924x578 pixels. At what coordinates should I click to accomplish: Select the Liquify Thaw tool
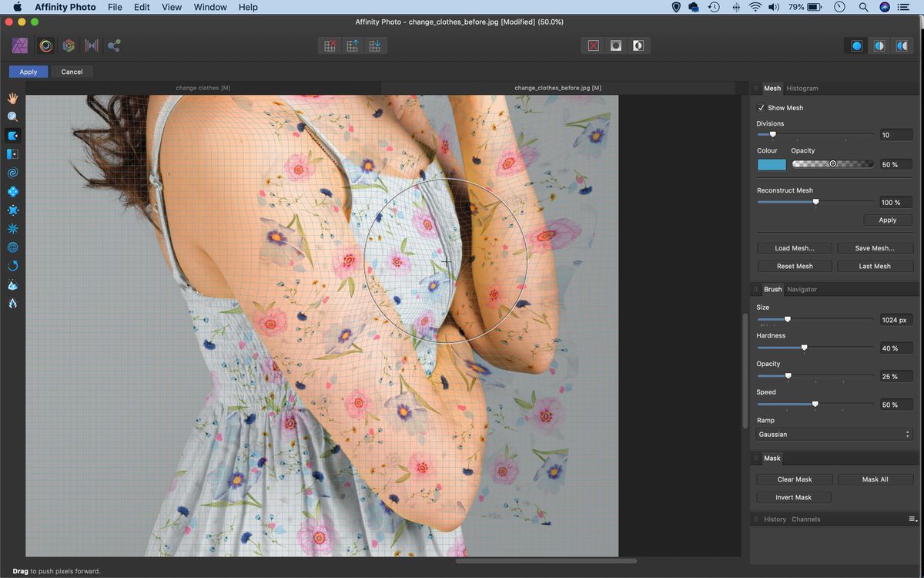12,303
